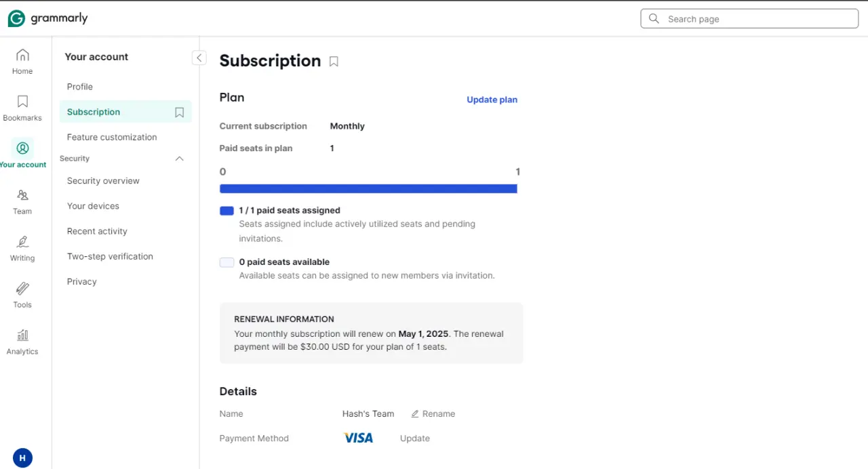868x469 pixels.
Task: Click 0 paid seats available text
Action: [284, 262]
